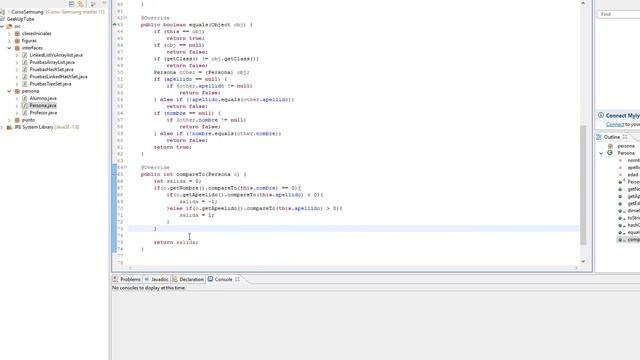Click the Javadoc view icon

point(147,279)
